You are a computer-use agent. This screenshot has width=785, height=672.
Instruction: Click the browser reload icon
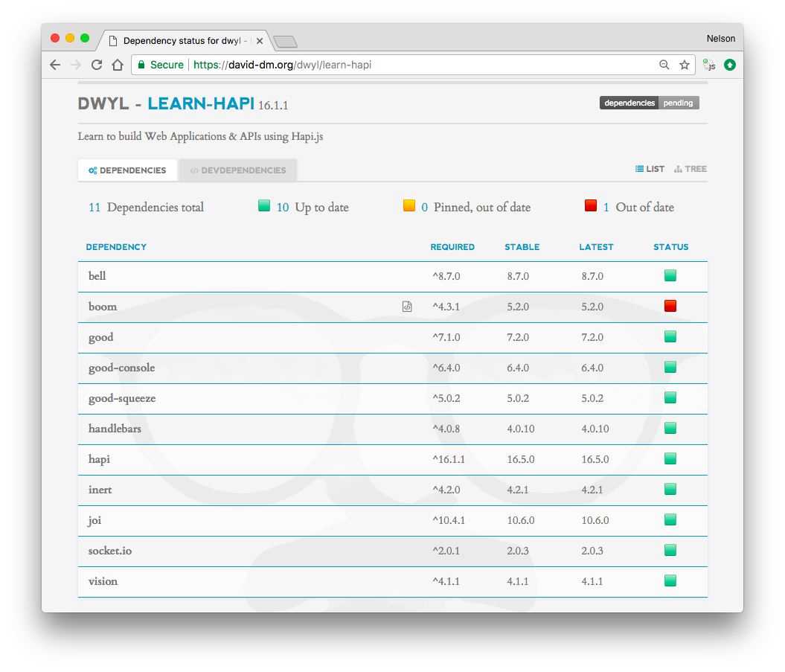97,65
